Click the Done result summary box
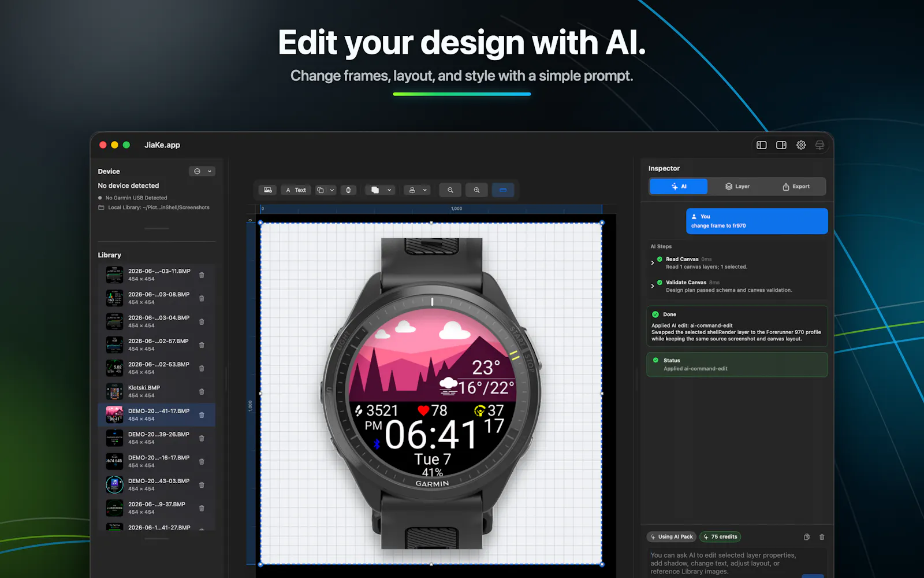Viewport: 924px width, 578px height. (737, 327)
